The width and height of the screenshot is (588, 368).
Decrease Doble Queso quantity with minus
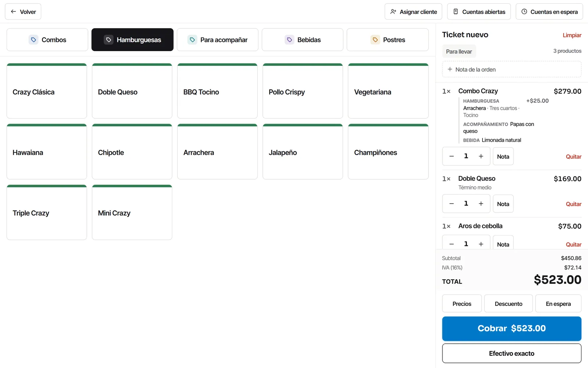coord(452,204)
